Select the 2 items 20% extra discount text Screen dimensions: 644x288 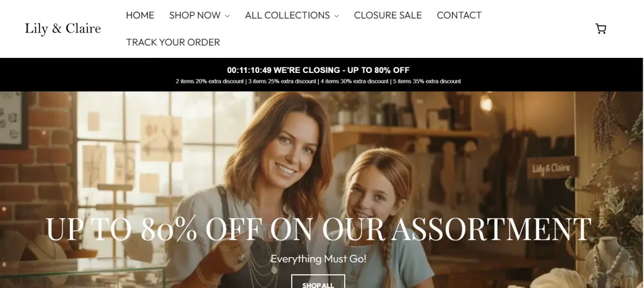click(x=209, y=81)
